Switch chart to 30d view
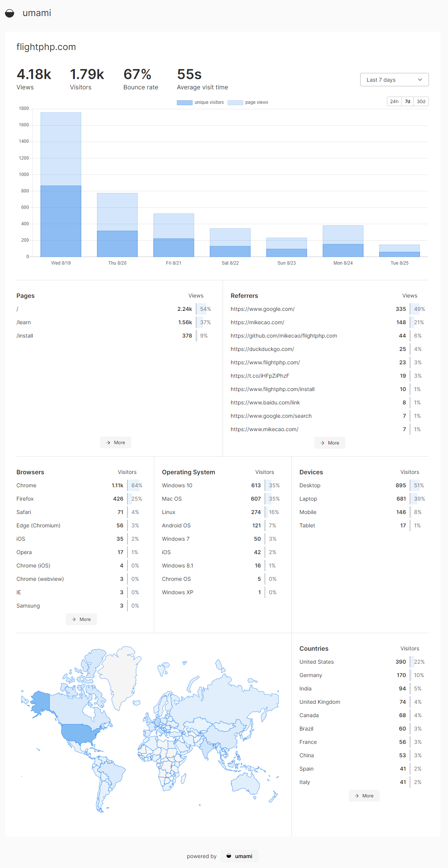The height and width of the screenshot is (868, 448). click(421, 102)
